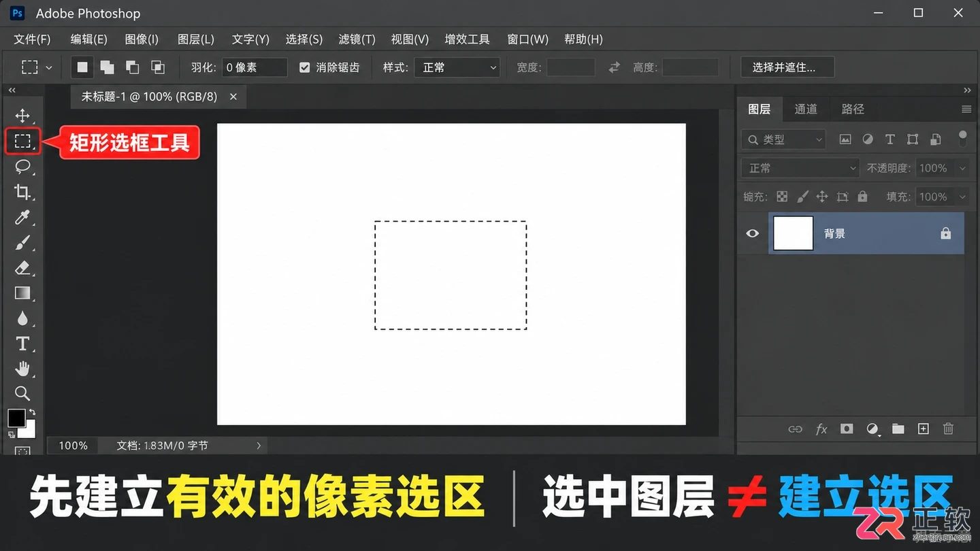Open the 样式 style dropdown
Viewport: 980px width, 551px height.
pos(457,67)
